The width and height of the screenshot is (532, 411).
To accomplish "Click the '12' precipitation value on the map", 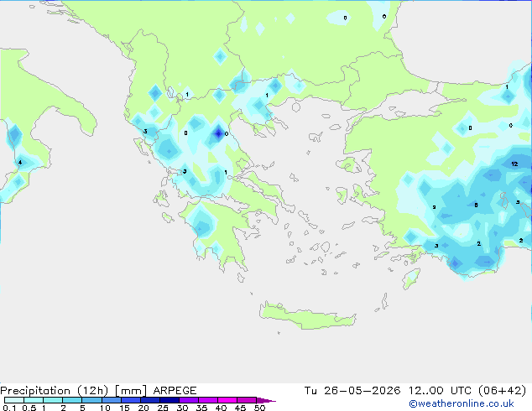I will pyautogui.click(x=514, y=164).
